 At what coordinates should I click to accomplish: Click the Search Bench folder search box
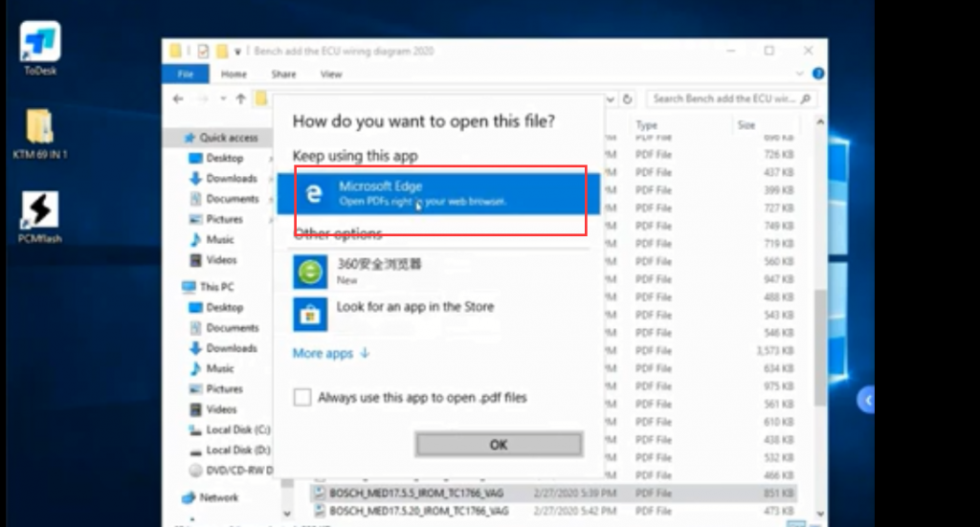coord(731,99)
